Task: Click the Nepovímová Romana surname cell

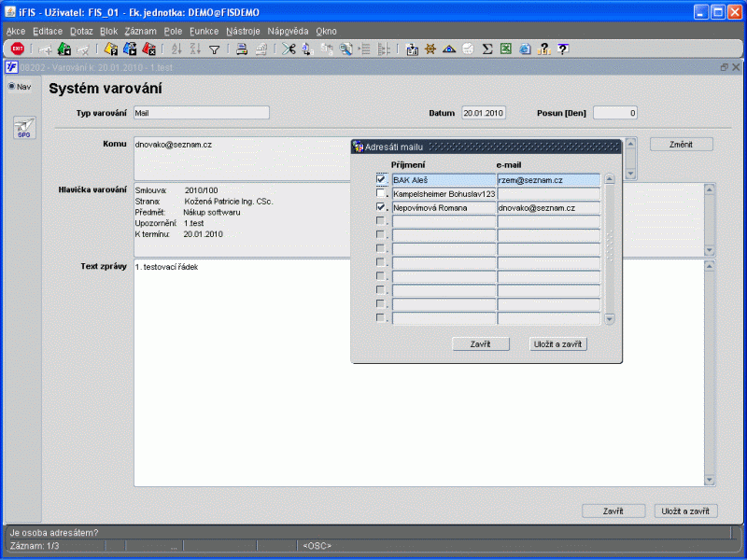Action: click(x=444, y=207)
